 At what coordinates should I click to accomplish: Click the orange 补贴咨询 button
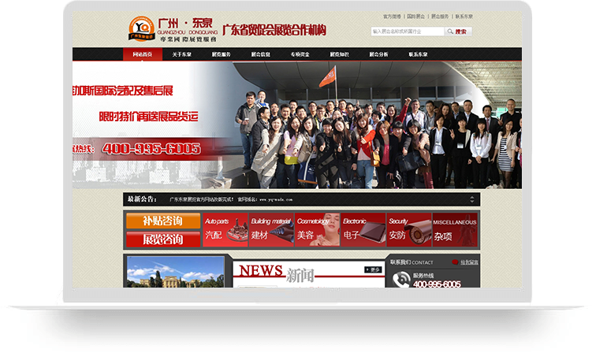coord(162,221)
